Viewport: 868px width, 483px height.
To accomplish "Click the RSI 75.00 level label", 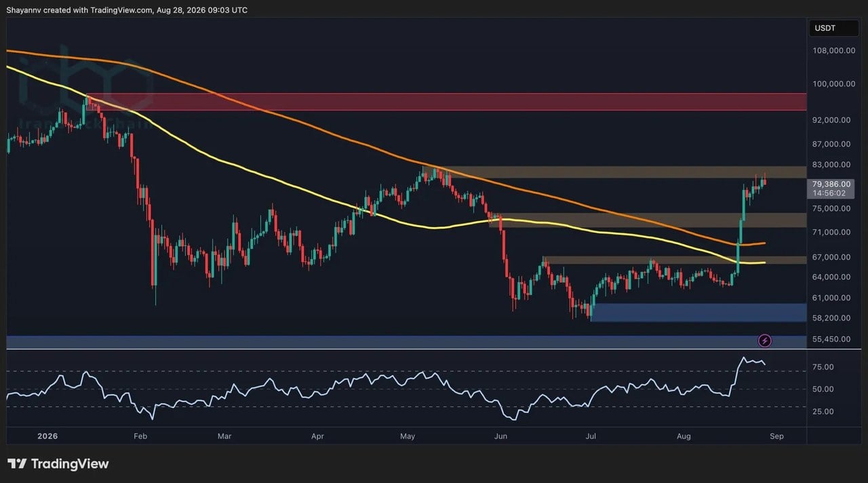I will (x=823, y=367).
